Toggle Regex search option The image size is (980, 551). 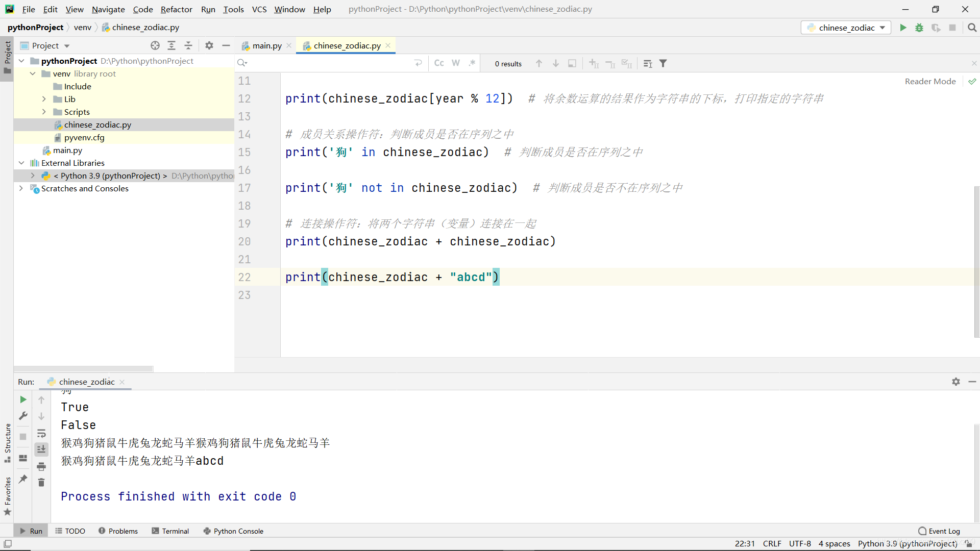(472, 63)
